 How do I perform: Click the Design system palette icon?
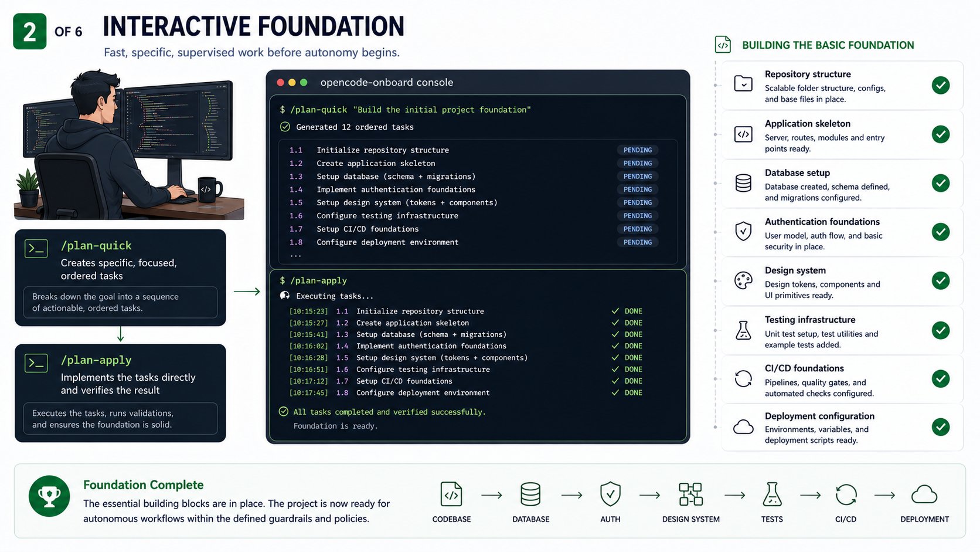743,280
